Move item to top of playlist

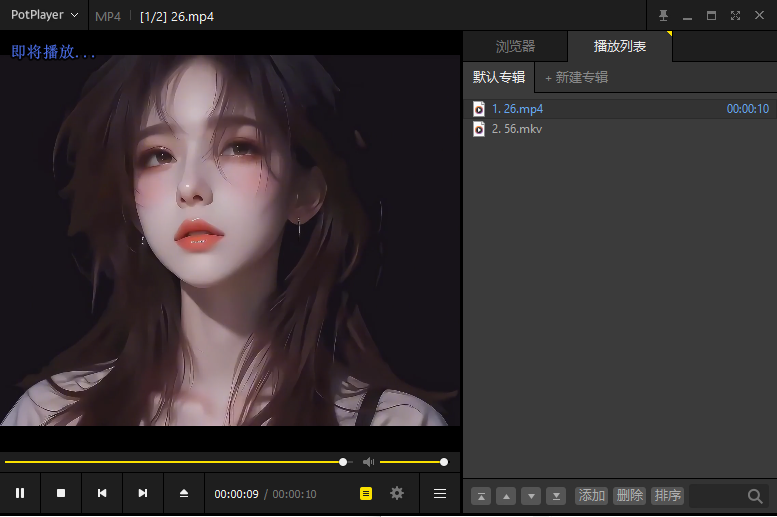pos(481,496)
